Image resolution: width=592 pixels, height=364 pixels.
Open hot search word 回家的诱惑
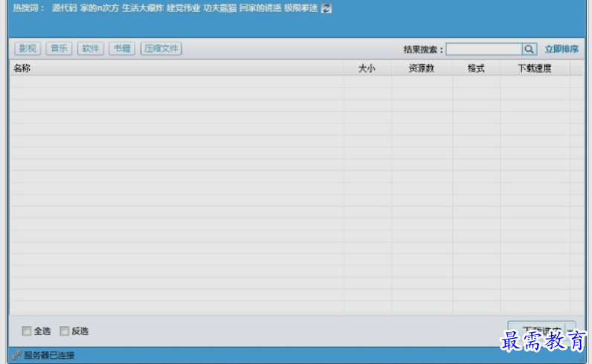[260, 8]
